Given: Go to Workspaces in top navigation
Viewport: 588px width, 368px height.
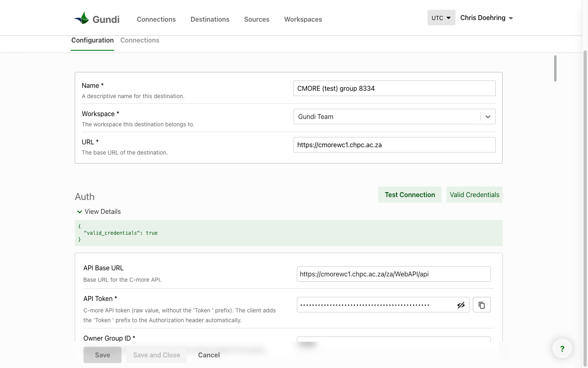Looking at the screenshot, I should pos(303,19).
